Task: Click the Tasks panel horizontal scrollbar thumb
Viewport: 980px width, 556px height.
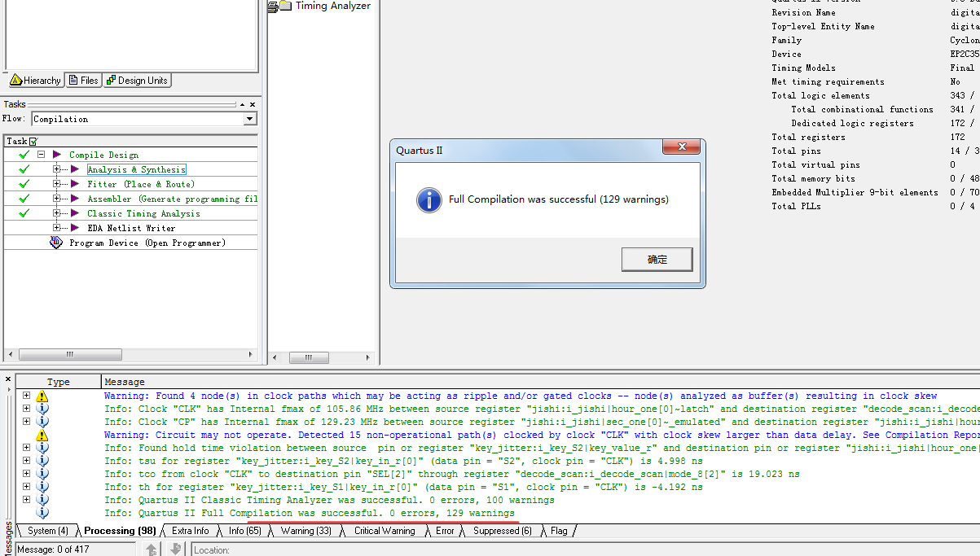Action: click(x=70, y=355)
